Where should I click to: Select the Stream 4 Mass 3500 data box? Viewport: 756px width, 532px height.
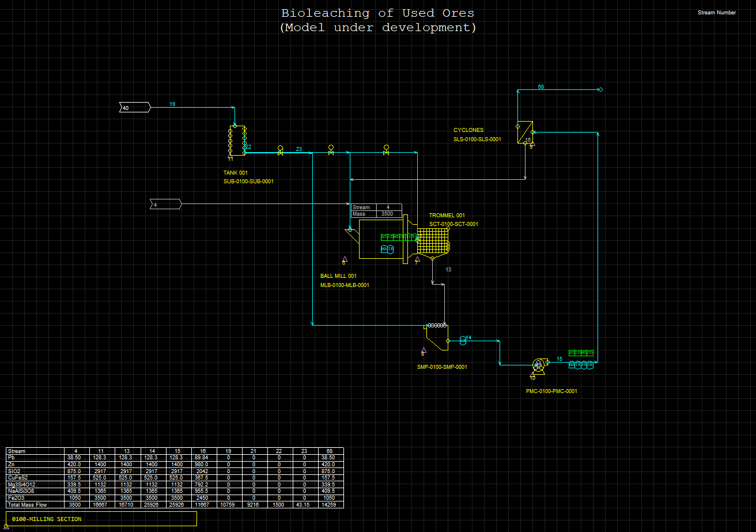(376, 210)
